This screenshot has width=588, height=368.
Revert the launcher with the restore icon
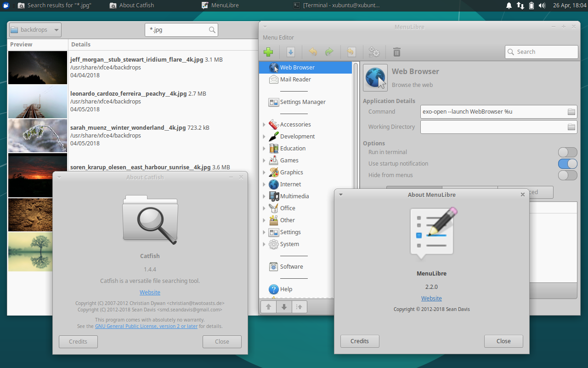pos(351,52)
